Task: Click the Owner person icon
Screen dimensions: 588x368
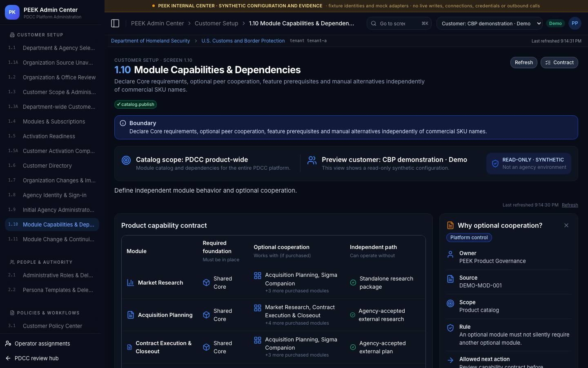Action: coord(450,254)
